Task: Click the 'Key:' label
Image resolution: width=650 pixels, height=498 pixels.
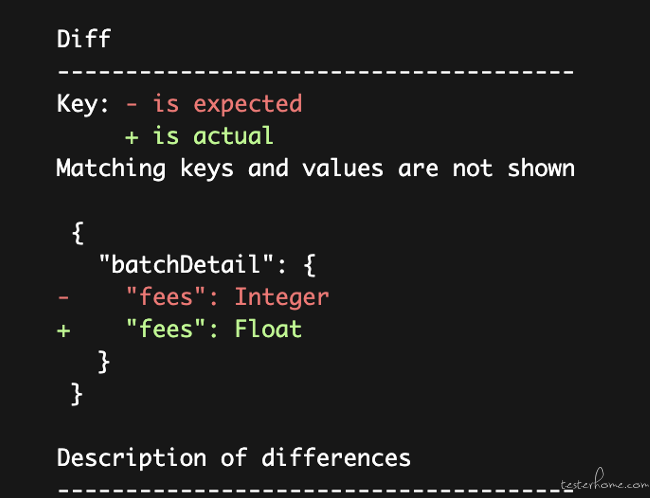Action: [82, 104]
